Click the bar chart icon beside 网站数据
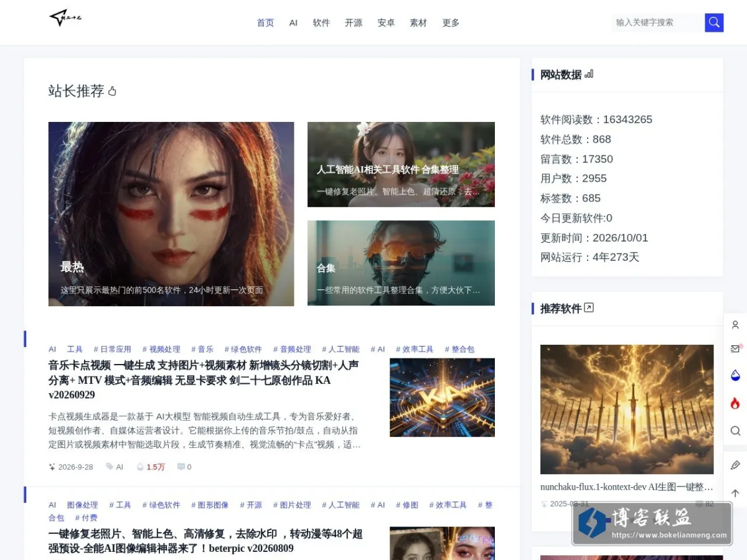The height and width of the screenshot is (560, 747). [x=589, y=74]
